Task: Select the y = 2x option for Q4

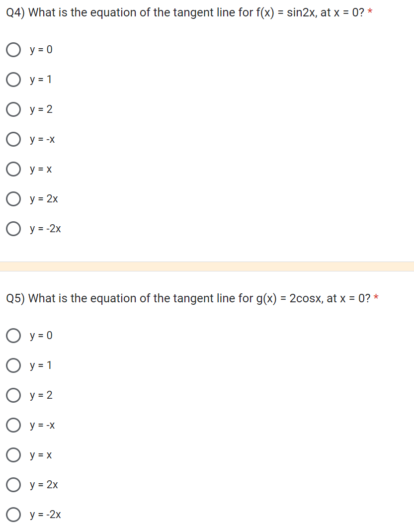Action: (x=13, y=199)
